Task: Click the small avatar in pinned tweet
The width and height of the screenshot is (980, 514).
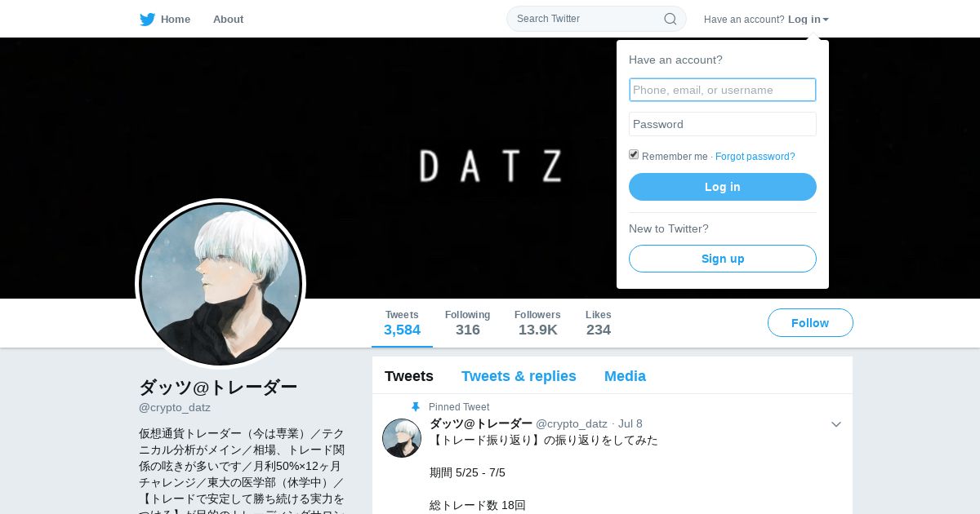Action: [402, 438]
